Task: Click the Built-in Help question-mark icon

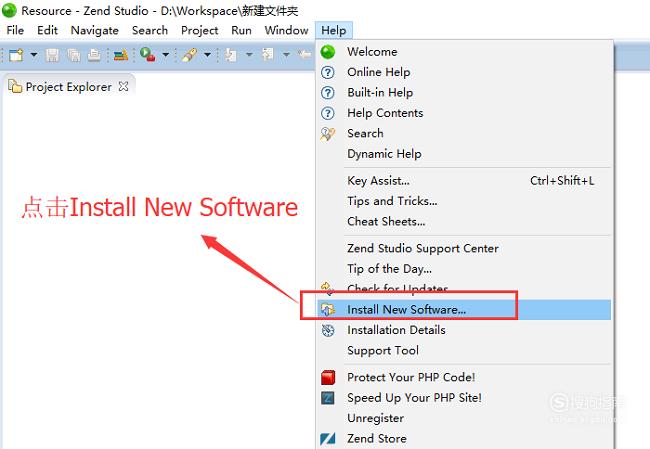Action: [327, 93]
